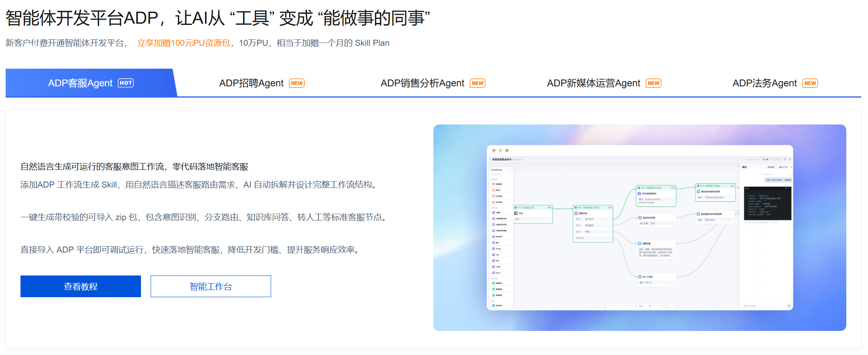Click the NEW badge beside ADP招聘Agent

click(x=297, y=83)
